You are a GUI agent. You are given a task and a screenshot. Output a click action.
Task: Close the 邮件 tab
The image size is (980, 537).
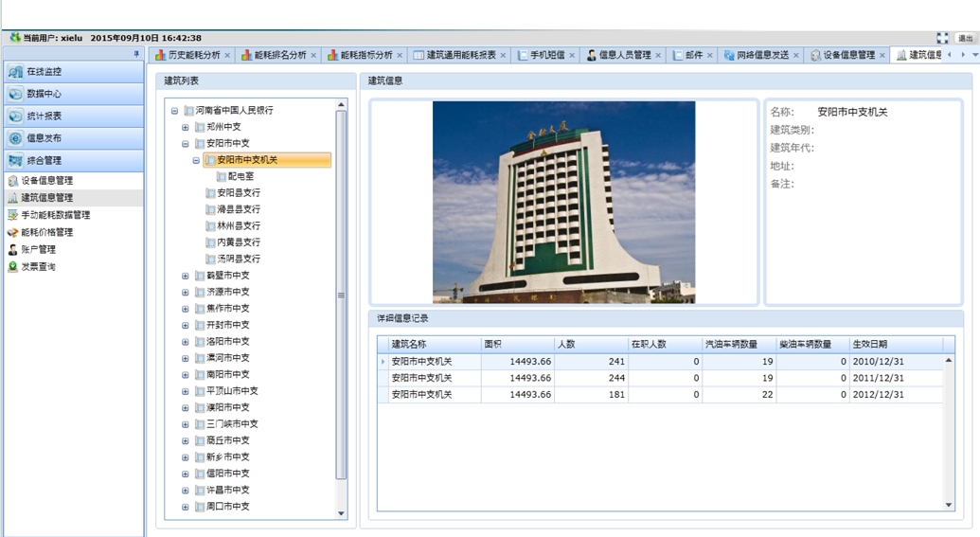point(711,56)
